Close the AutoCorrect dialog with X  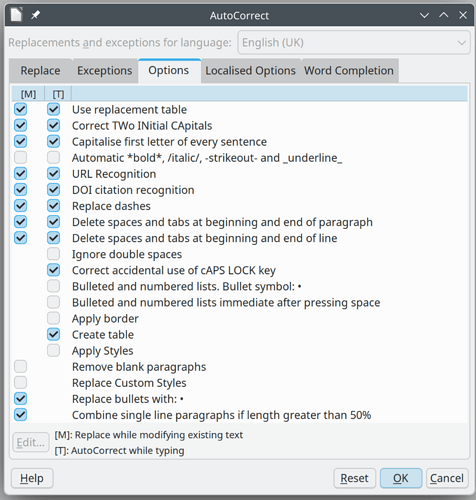tap(463, 15)
